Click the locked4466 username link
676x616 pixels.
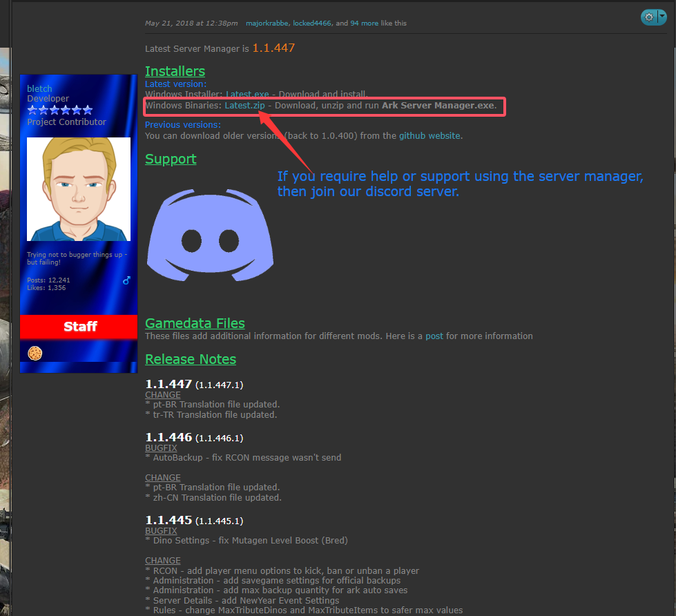tap(311, 23)
